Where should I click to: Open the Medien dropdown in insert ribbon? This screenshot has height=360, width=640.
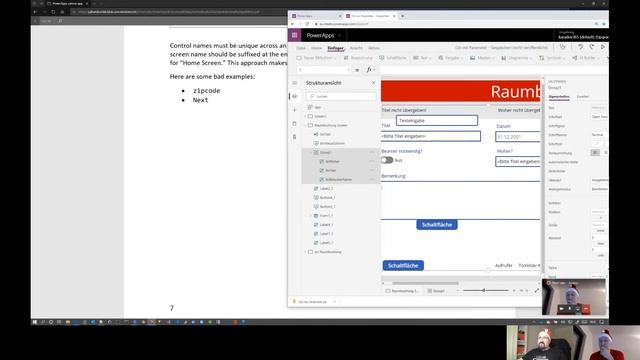click(x=482, y=58)
